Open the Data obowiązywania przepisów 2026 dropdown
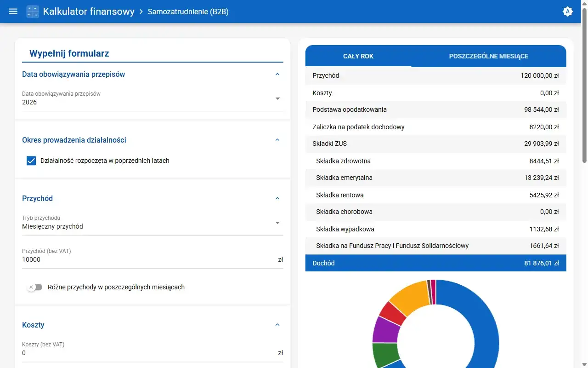 (153, 98)
